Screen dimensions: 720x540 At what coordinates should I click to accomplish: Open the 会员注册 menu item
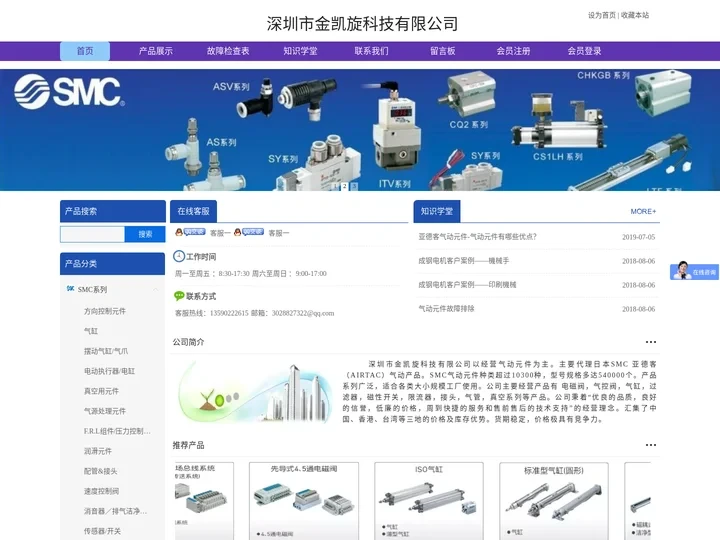[513, 51]
